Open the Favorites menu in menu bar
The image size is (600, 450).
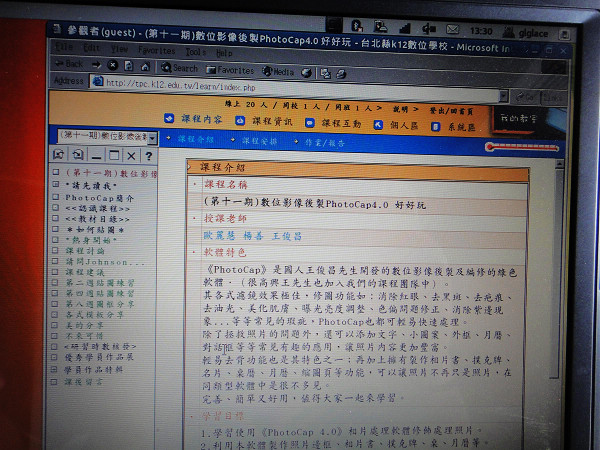click(x=157, y=50)
